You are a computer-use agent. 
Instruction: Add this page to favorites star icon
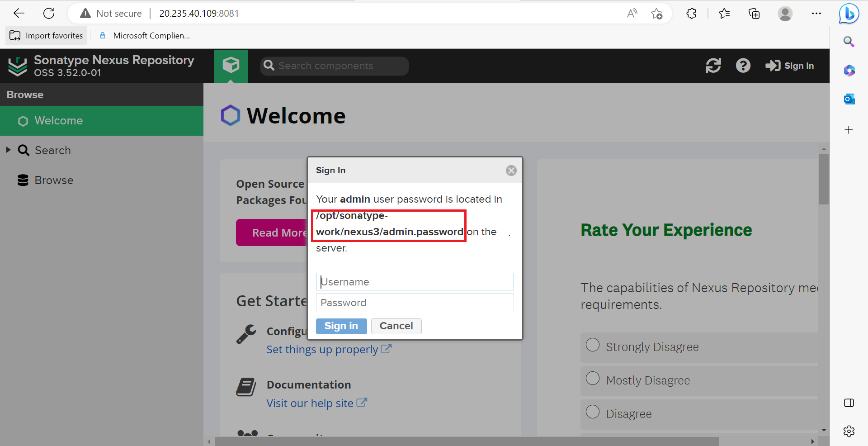tap(656, 14)
